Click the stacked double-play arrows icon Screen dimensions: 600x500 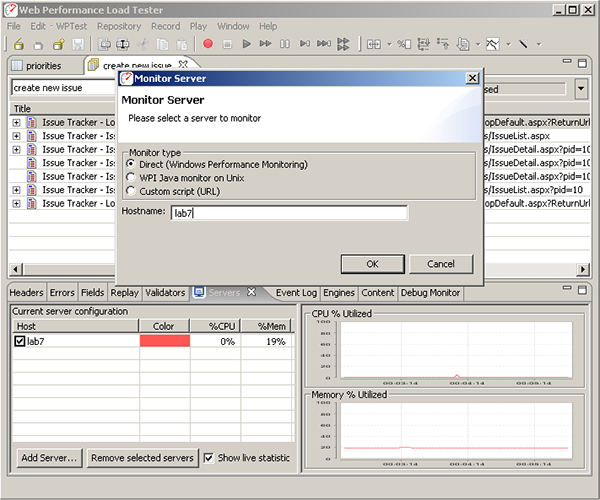click(x=343, y=44)
